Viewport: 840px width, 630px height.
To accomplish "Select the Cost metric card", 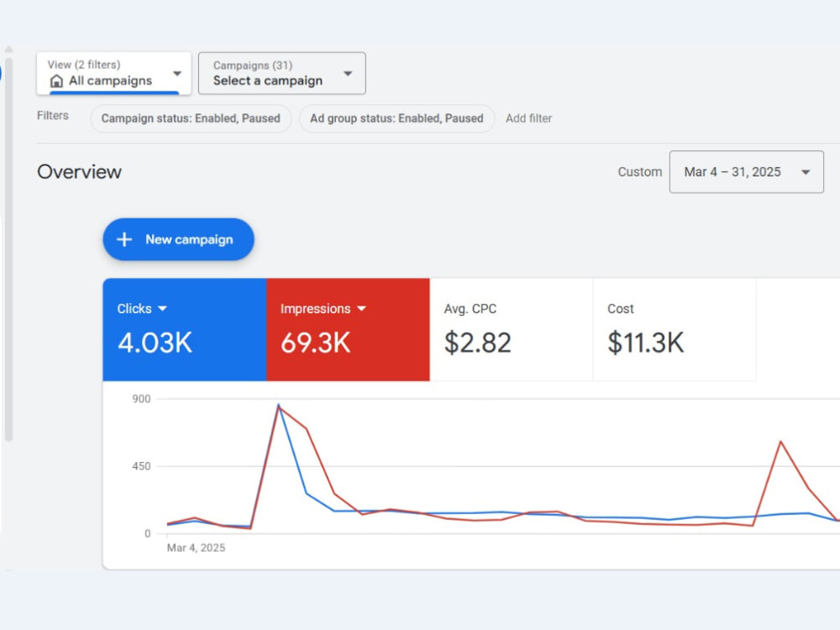I will pyautogui.click(x=675, y=329).
